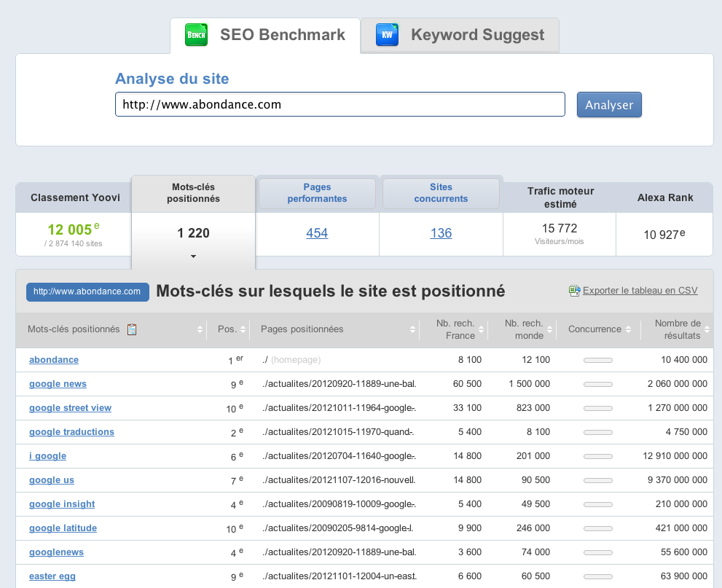Click the site URL input field
722x588 pixels.
click(340, 104)
